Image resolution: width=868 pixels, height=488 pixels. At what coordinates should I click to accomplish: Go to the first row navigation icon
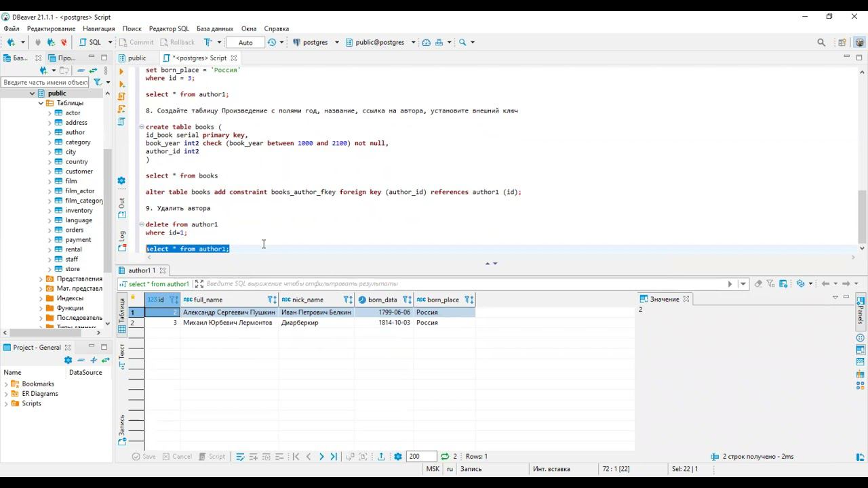(x=296, y=457)
